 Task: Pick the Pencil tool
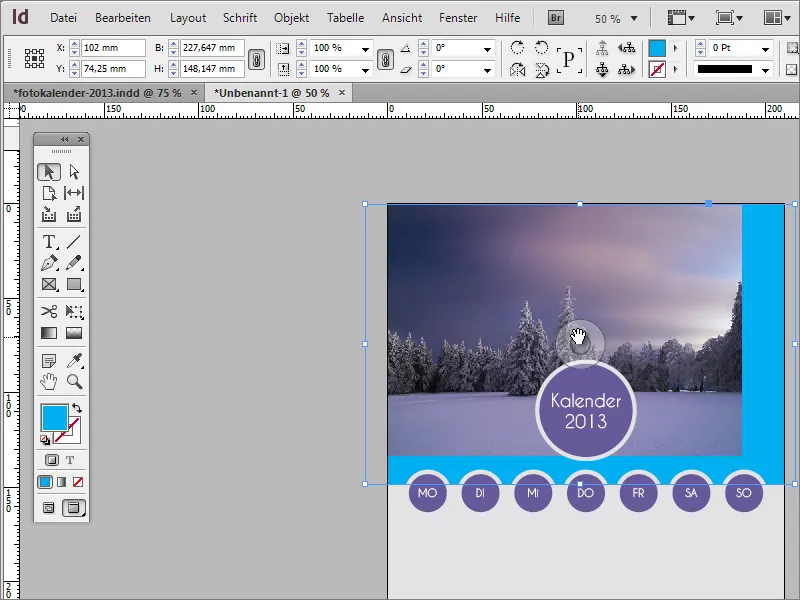click(x=74, y=263)
